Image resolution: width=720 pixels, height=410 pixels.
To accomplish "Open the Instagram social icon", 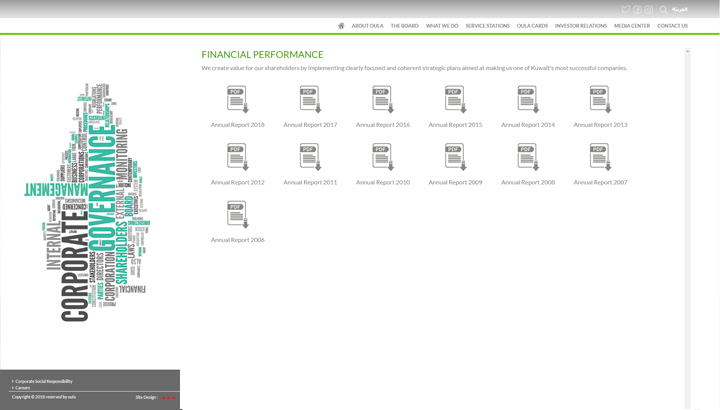I will (x=649, y=10).
